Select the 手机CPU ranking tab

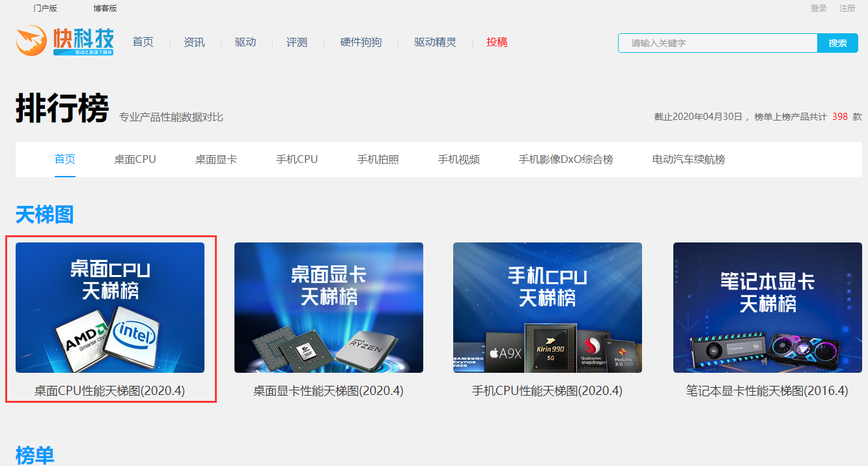pyautogui.click(x=297, y=159)
